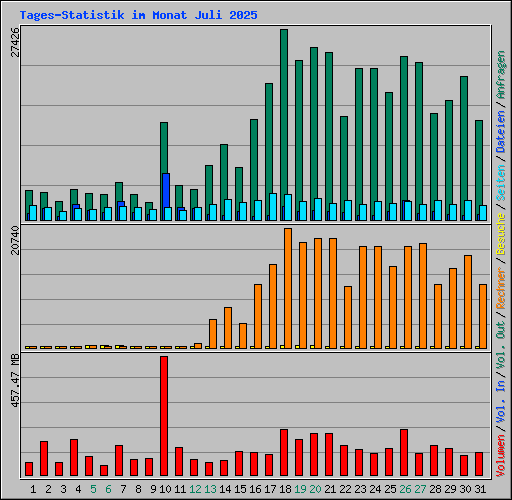Screen dimensions: 512x500
Task: Click the Volumen legend label in red
Action: 501,455
